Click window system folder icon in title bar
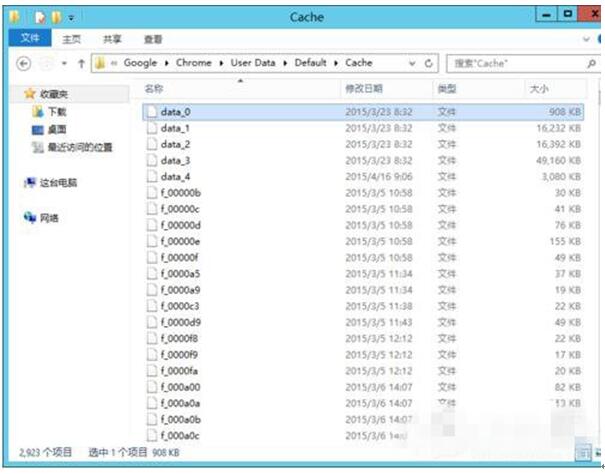Viewport: 605px width, 474px height. coord(15,17)
